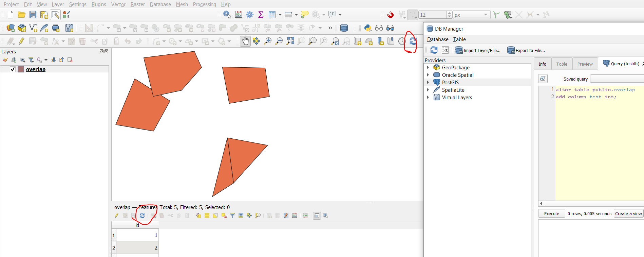Viewport: 644px width, 257px height.
Task: Expand the SpatiaLite provider
Action: pyautogui.click(x=428, y=90)
